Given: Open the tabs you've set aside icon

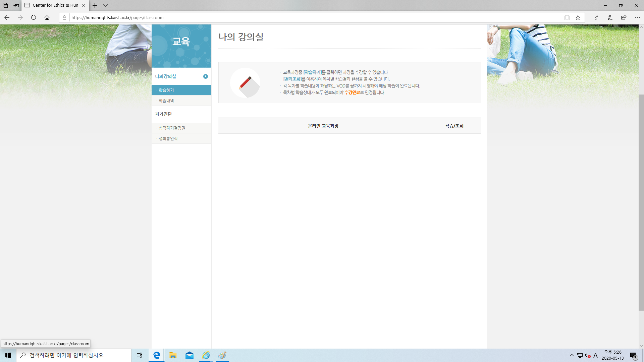Looking at the screenshot, I should point(5,5).
